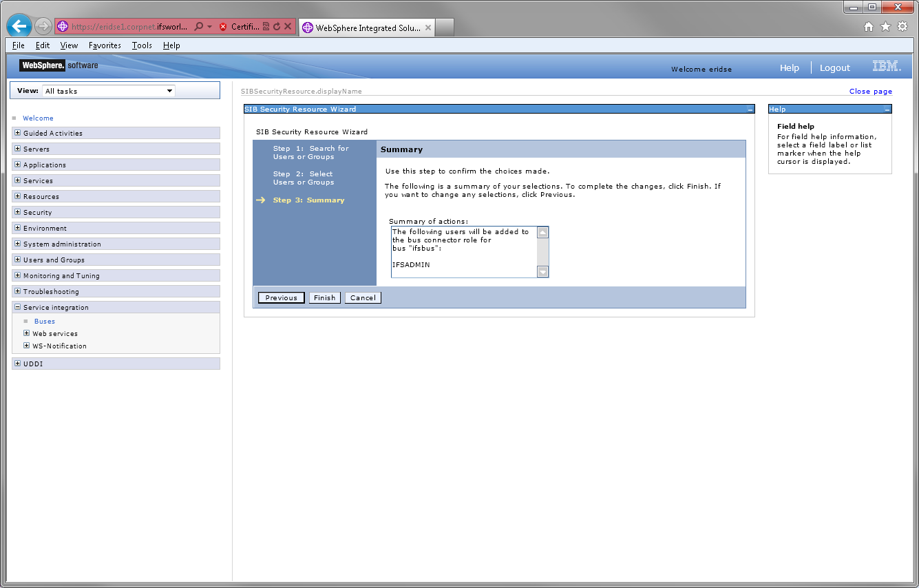Minimize the Help panel

point(887,109)
